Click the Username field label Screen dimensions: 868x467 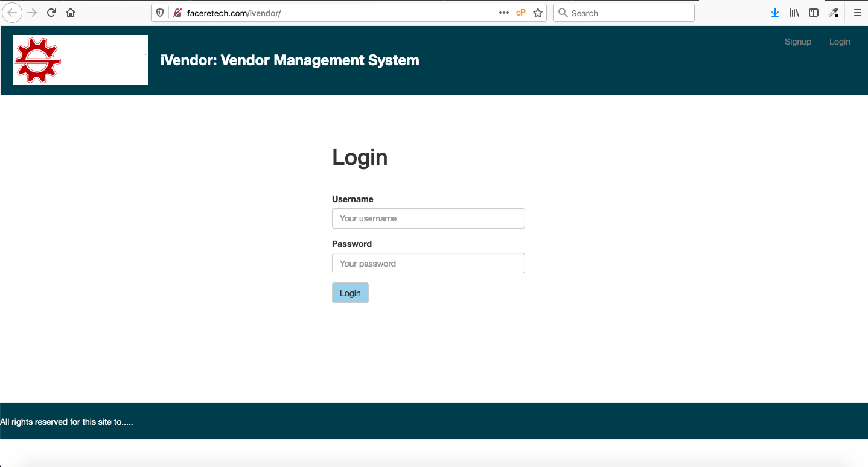353,199
